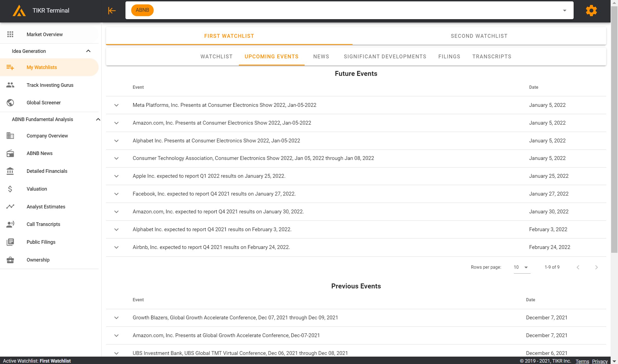Go to next page of Future Events
618x364 pixels.
tap(596, 267)
